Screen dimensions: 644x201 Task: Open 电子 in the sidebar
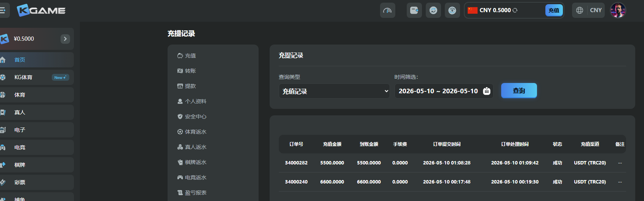[37, 130]
